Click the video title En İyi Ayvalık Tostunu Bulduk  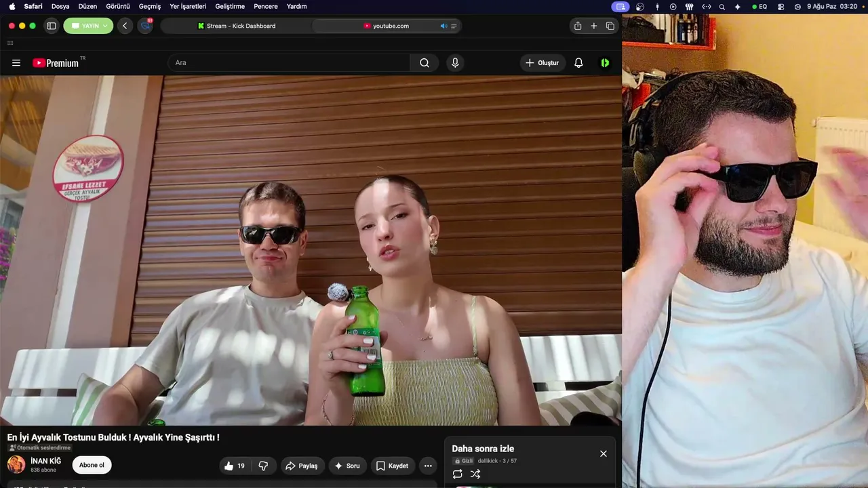[113, 437]
